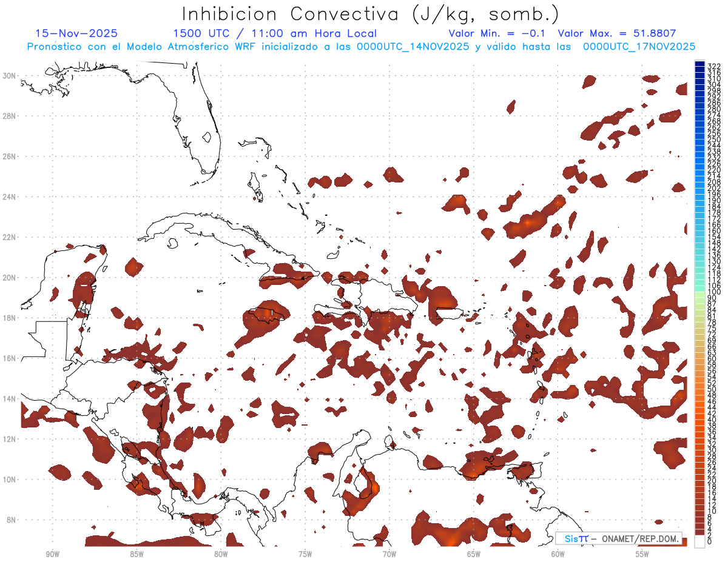
Task: Click the "202" color scale label
Action: click(x=714, y=189)
